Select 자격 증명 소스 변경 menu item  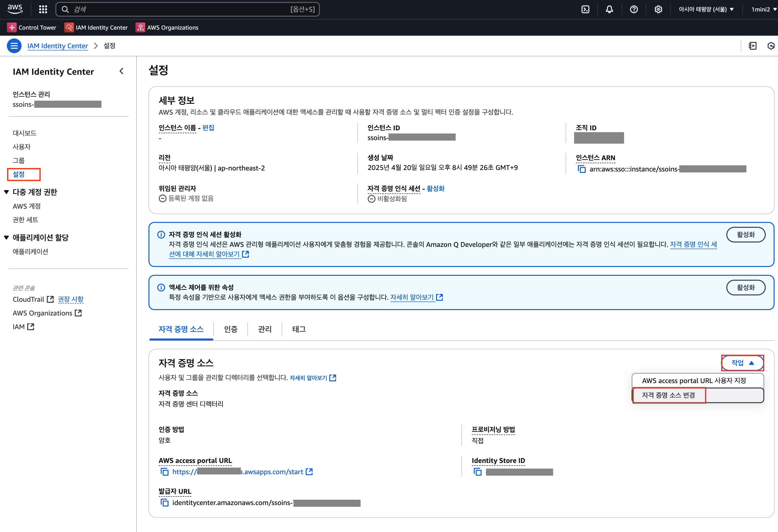click(669, 395)
